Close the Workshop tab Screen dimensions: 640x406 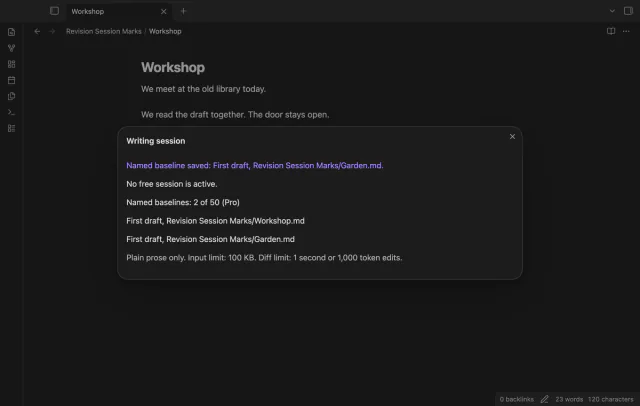click(x=164, y=11)
